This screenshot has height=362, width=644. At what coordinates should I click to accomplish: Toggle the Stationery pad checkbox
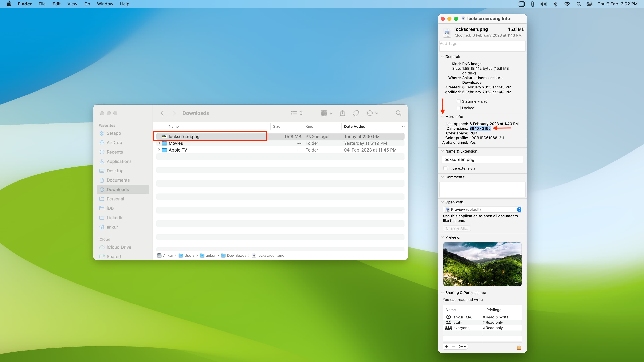(458, 101)
